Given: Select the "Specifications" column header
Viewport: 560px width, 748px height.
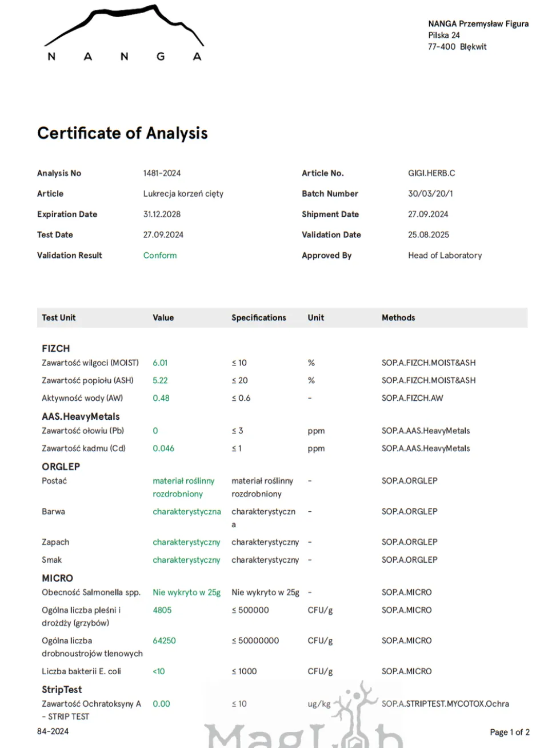Looking at the screenshot, I should [x=258, y=318].
